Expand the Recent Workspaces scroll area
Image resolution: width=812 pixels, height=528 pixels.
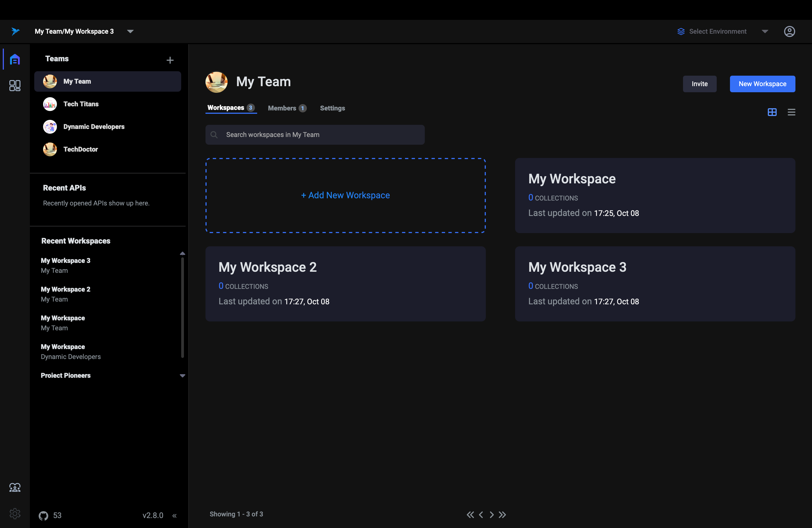182,375
